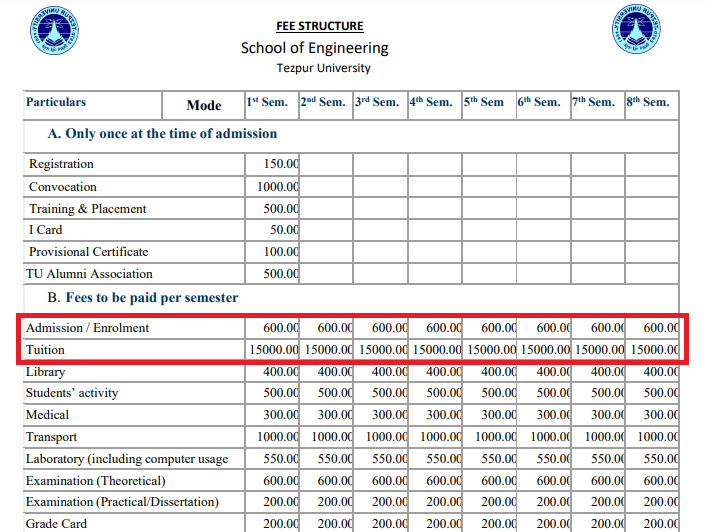This screenshot has height=532, width=707.
Task: Click Examination (Theoretical) 2nd semester value
Action: coord(335,481)
